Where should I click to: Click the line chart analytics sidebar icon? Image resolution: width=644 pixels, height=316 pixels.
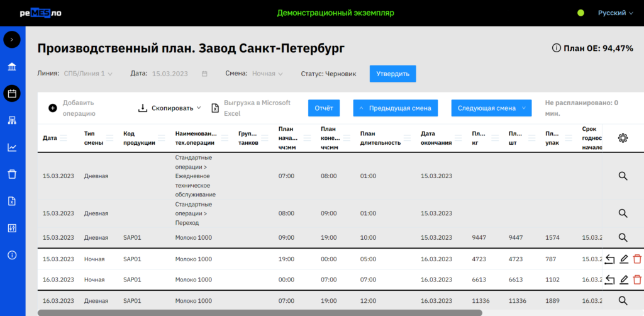click(12, 147)
